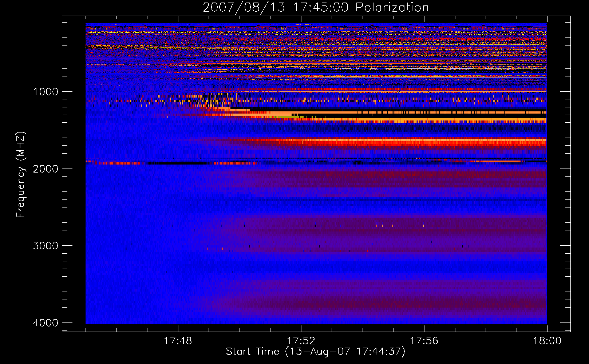Click the plot title '2007/08/13 17:45:00 Polarization'
589x364 pixels.
316,8
